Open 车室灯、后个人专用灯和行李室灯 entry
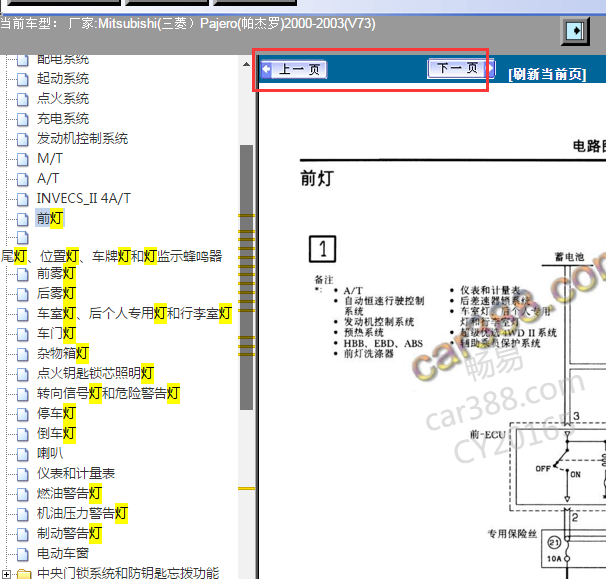606x579 pixels. pos(134,313)
